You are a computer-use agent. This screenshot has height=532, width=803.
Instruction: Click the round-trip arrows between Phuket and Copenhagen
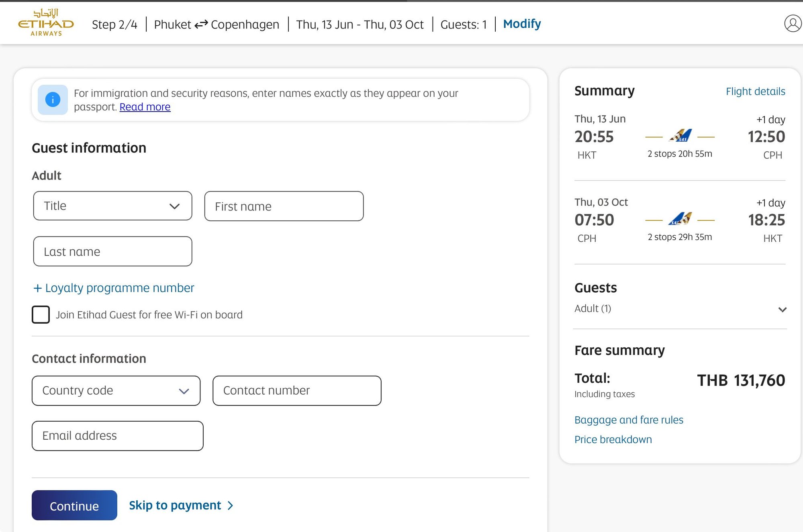coord(201,24)
